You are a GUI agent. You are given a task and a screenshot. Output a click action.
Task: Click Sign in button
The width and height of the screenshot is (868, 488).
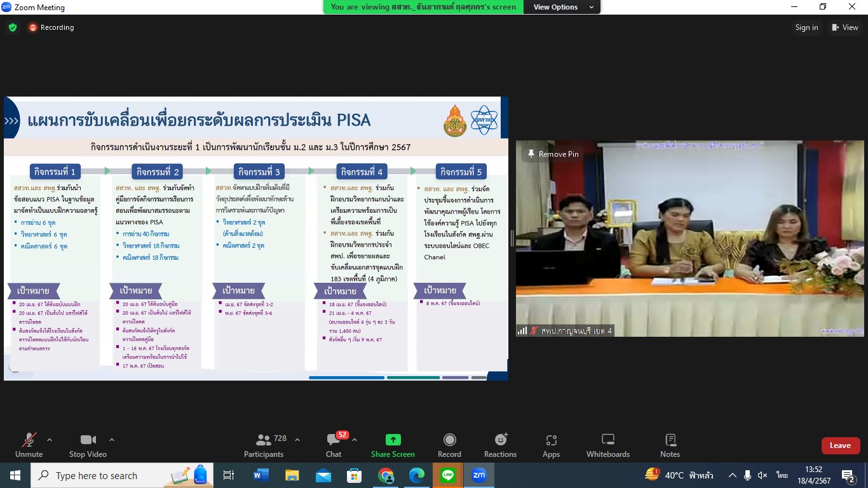click(x=806, y=27)
